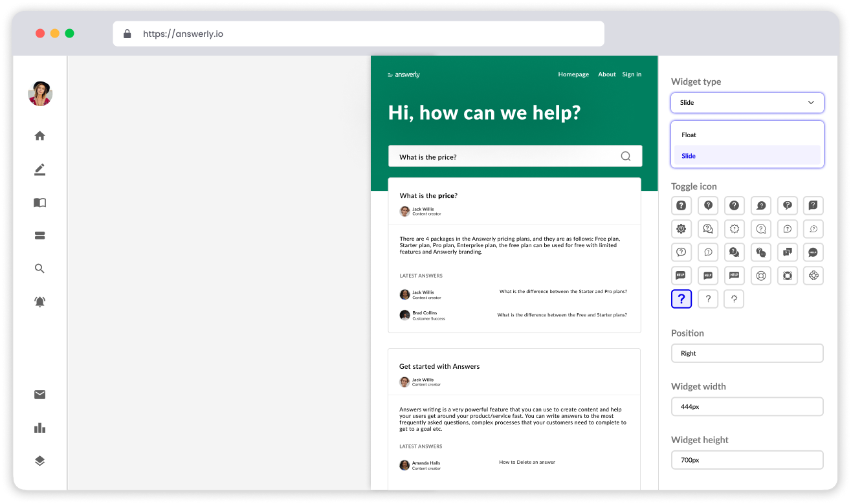Go to Homepage in widget nav
Viewport: 851px width, 504px height.
tap(573, 74)
